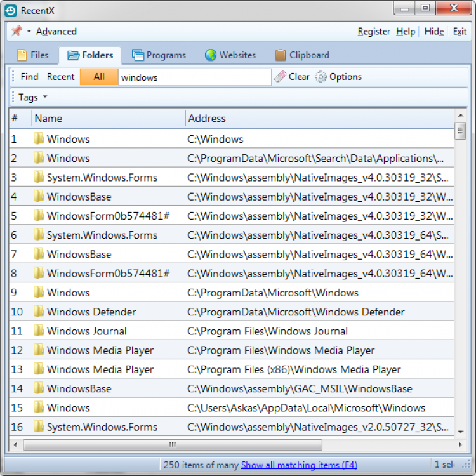
Task: Click the Programs tab window icon
Action: (x=138, y=55)
